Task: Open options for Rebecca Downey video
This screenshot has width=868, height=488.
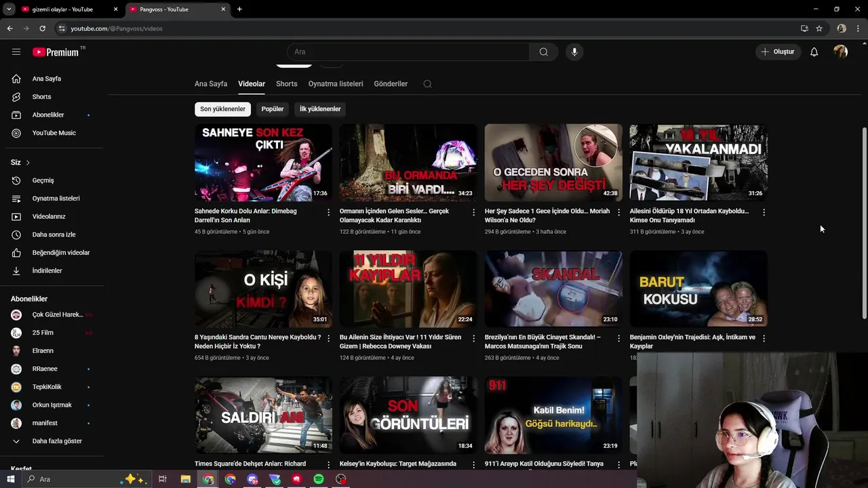Action: point(474,338)
